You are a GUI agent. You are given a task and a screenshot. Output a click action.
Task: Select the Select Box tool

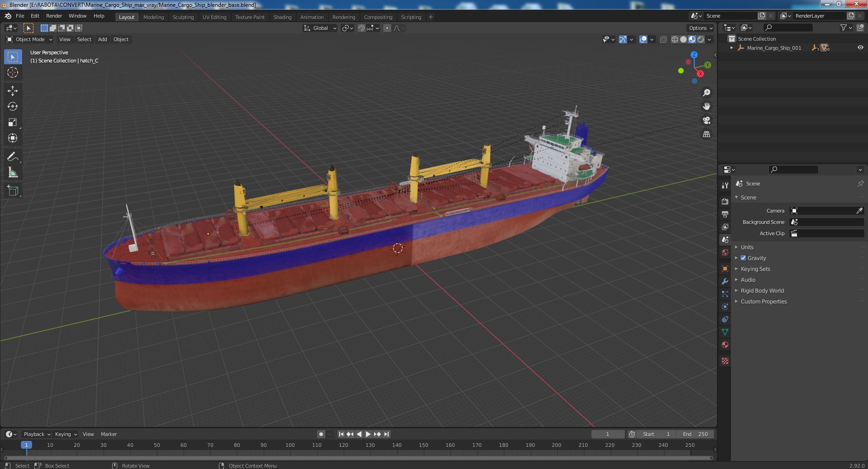pos(13,57)
